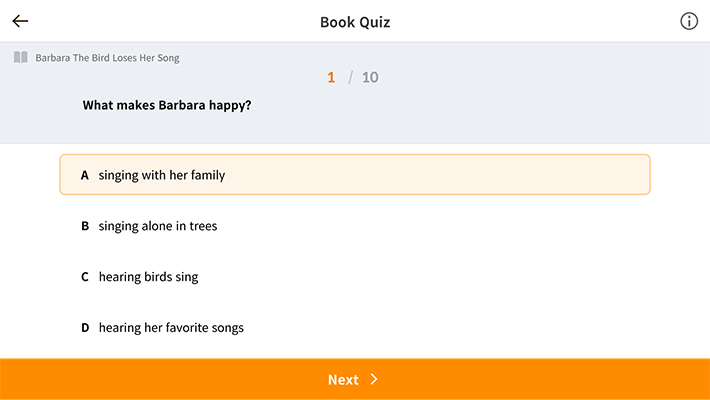Select answer A singing with her family
This screenshot has height=400, width=710.
tap(355, 174)
